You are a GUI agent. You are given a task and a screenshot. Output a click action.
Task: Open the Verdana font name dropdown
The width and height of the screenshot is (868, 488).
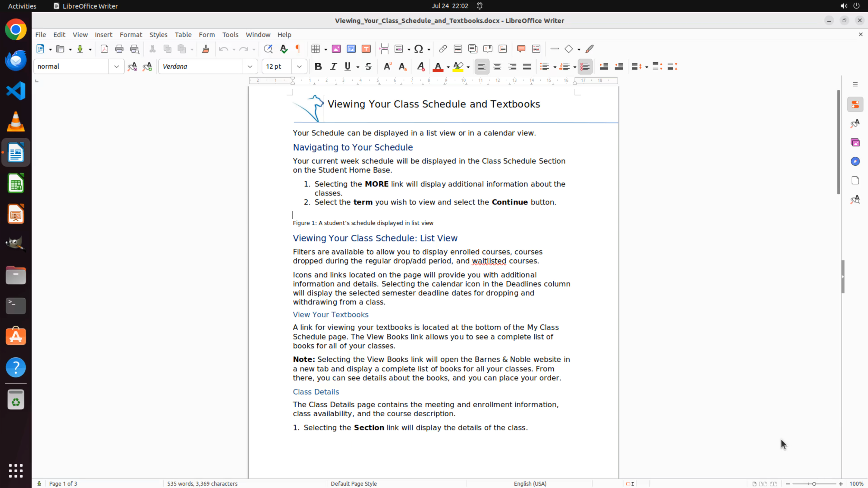tap(250, 66)
